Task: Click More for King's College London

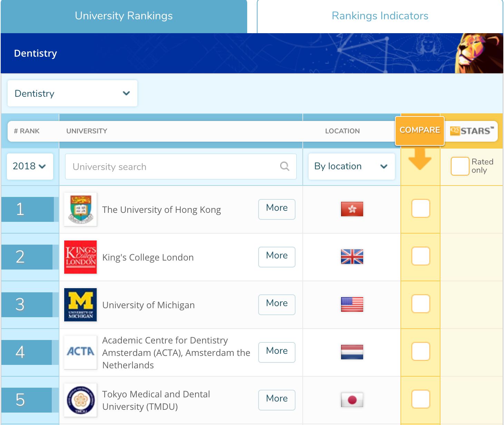Action: point(277,257)
